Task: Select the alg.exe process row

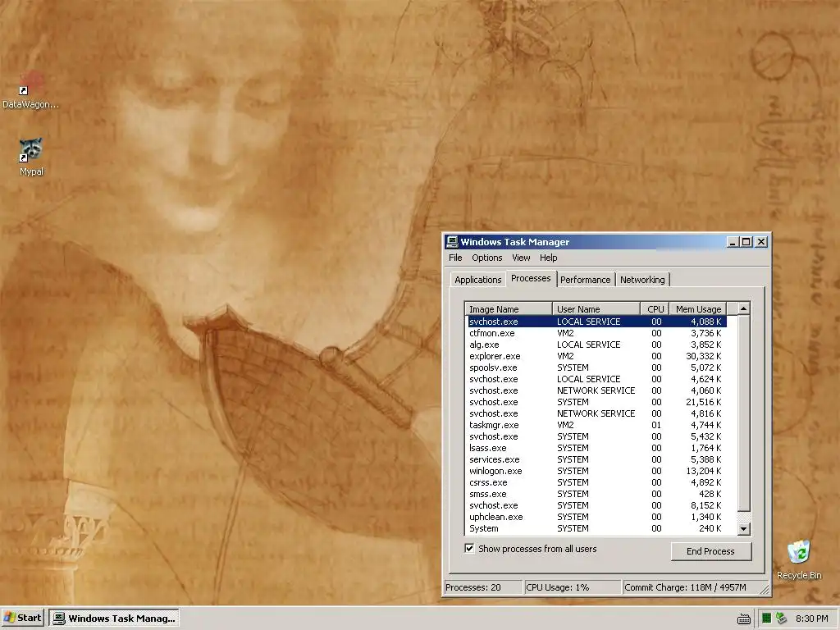Action: pyautogui.click(x=596, y=345)
